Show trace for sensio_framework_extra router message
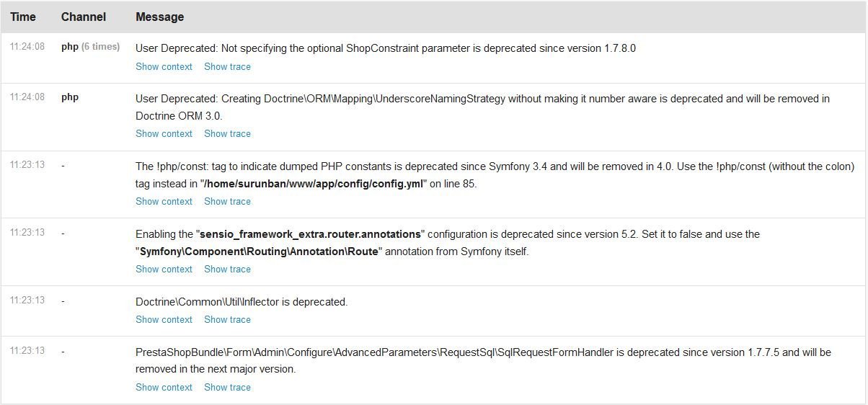This screenshot has height=405, width=868. click(x=227, y=269)
